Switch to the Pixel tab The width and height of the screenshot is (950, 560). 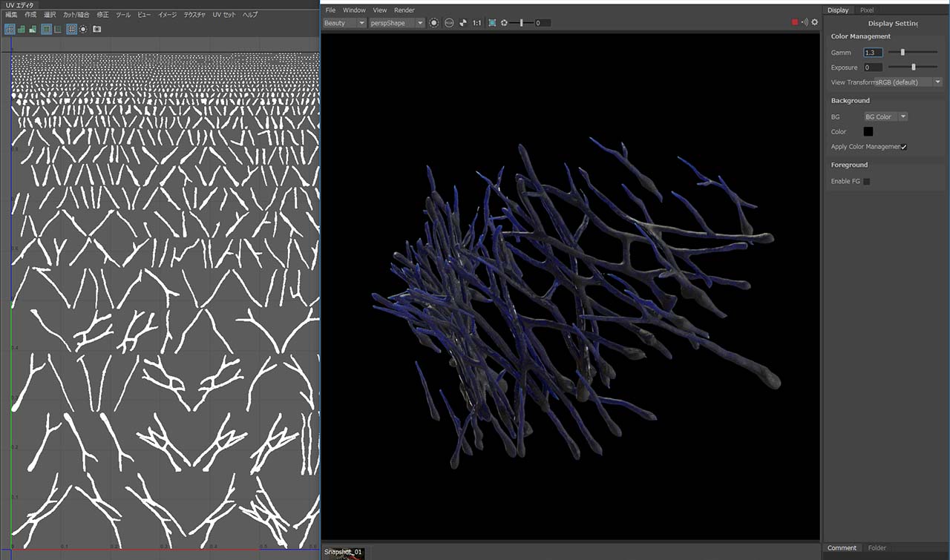pos(867,10)
